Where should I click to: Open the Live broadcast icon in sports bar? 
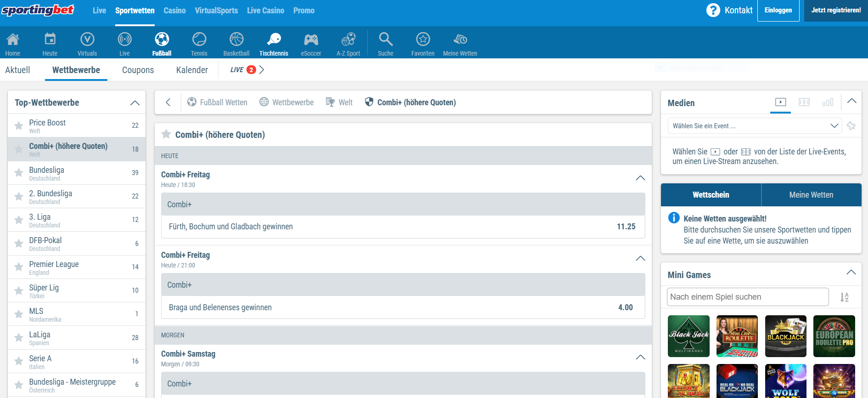pyautogui.click(x=124, y=40)
